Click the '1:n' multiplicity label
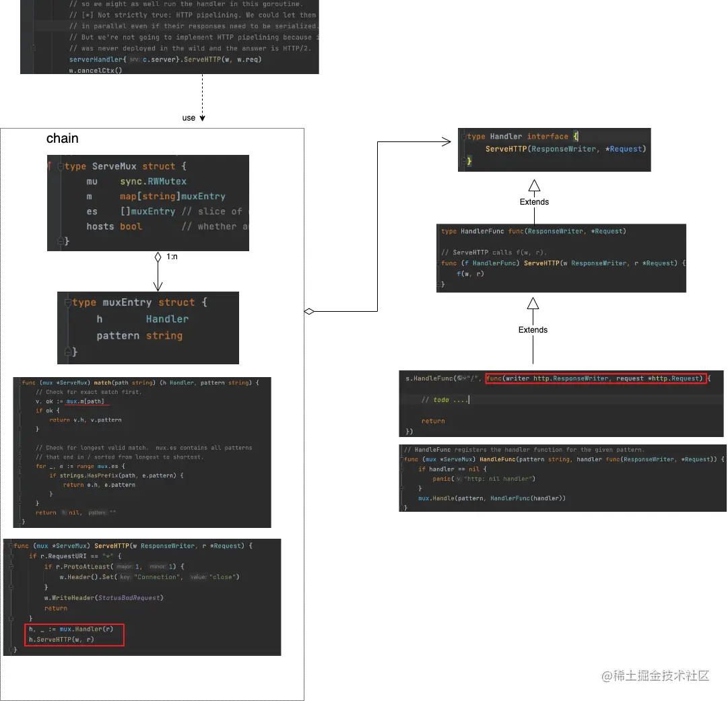The width and height of the screenshot is (728, 701). click(x=172, y=257)
